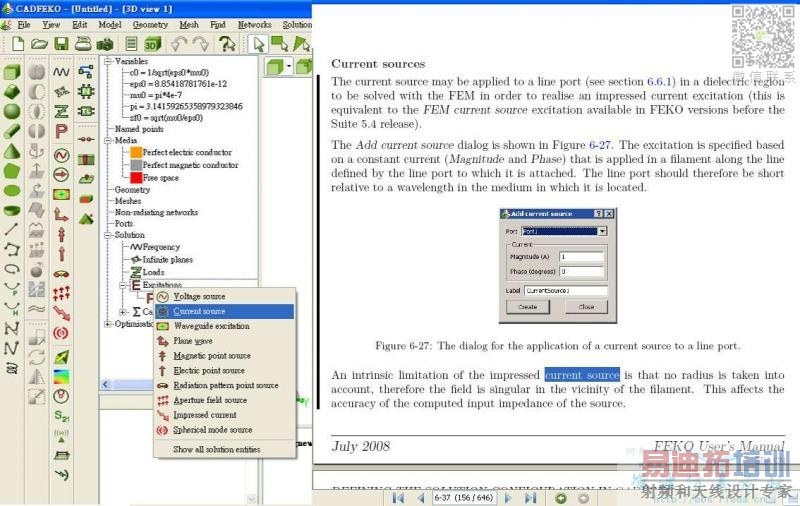Click the voltage source circle icon in the toolbar
This screenshot has width=800, height=506.
[x=61, y=155]
